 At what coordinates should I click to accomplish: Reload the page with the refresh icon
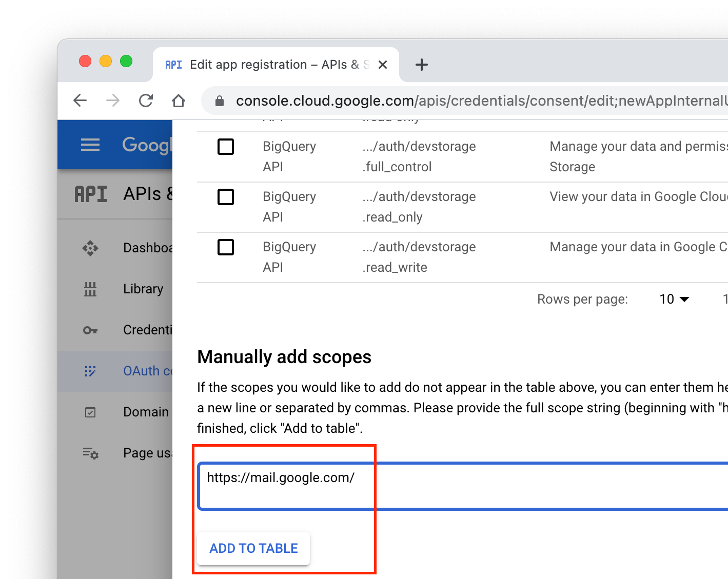tap(146, 101)
